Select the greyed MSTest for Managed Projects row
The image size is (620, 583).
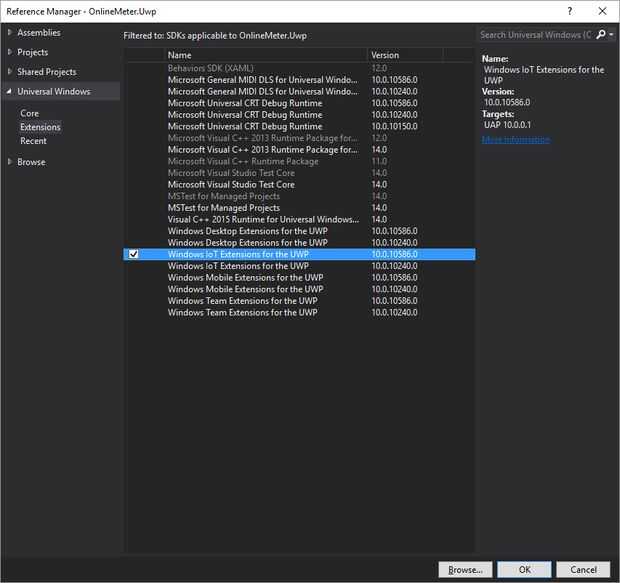(299, 196)
